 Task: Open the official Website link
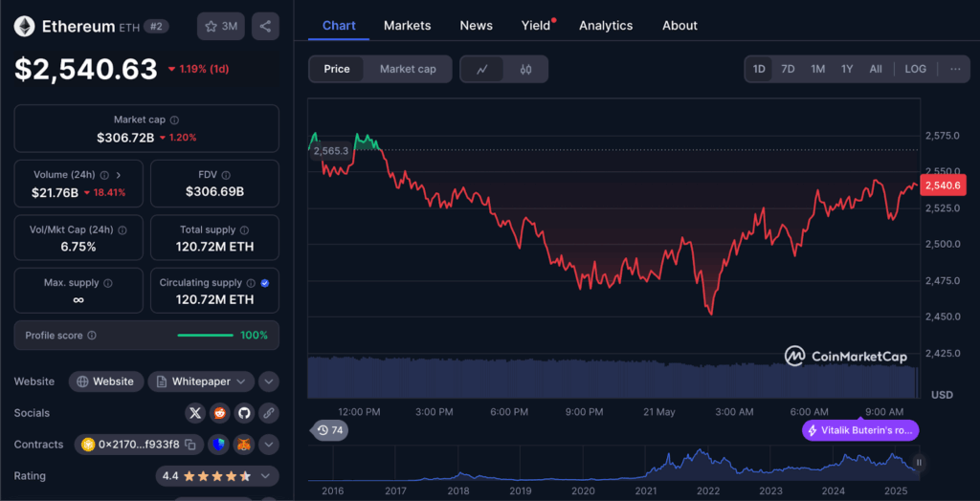(x=106, y=381)
